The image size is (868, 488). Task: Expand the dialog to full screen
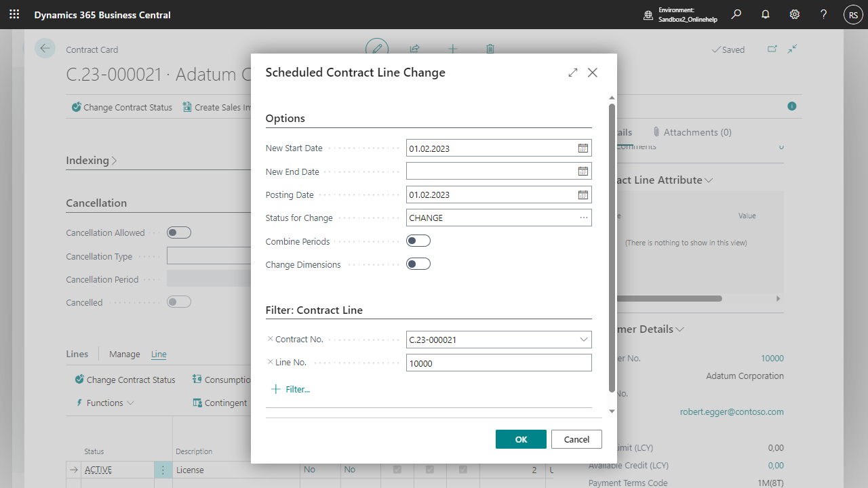tap(573, 73)
